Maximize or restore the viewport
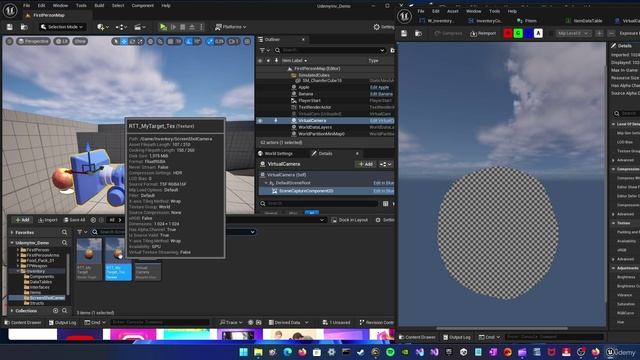Viewport: 640px width, 360px height. point(247,41)
